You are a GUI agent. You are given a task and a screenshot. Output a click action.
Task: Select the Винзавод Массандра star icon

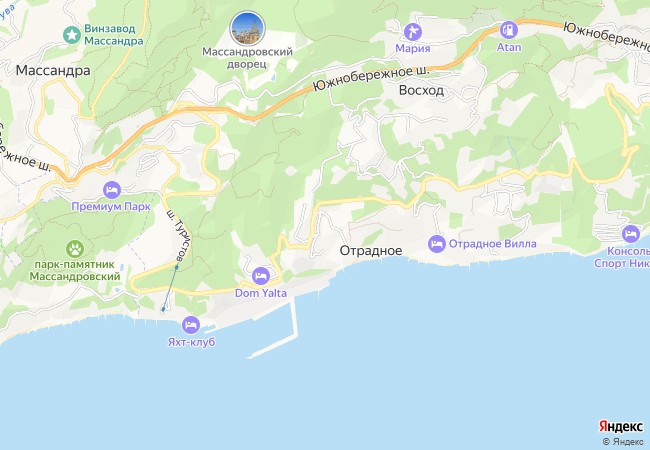click(72, 35)
